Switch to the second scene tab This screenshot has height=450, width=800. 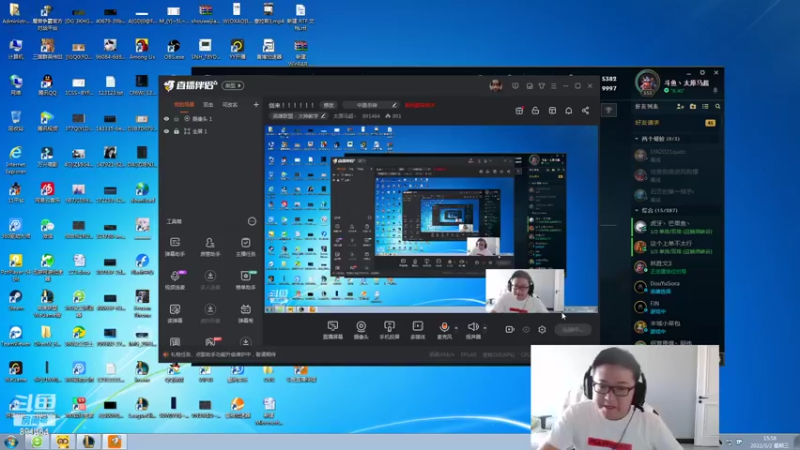208,105
